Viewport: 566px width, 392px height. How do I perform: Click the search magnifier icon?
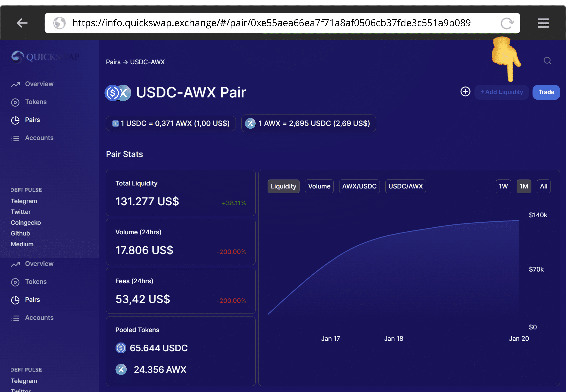(547, 61)
